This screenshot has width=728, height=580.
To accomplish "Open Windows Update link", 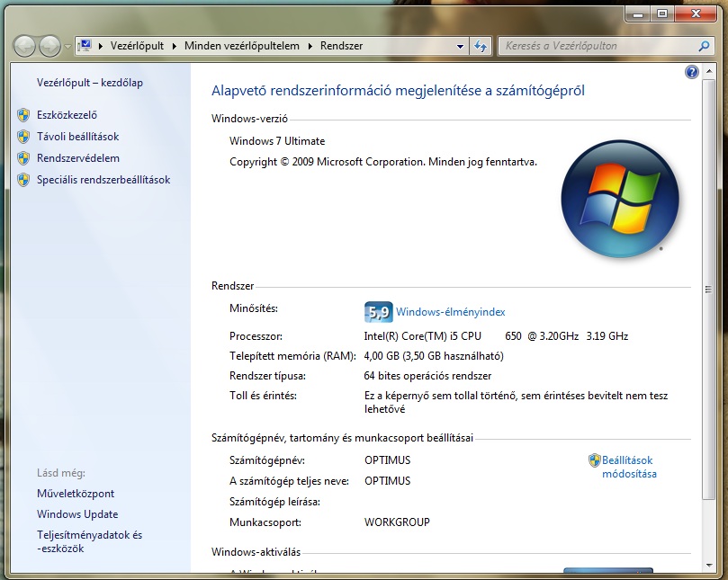I will tap(77, 514).
